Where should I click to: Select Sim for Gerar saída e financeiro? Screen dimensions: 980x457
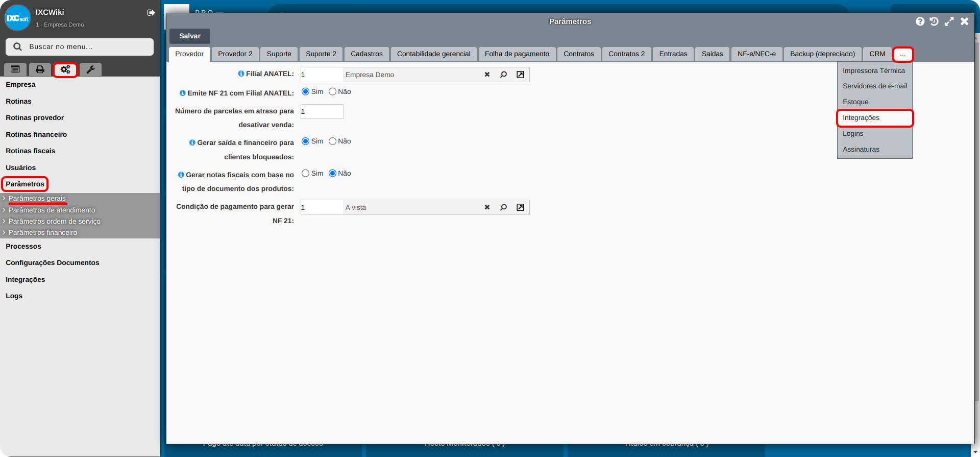[x=305, y=141]
